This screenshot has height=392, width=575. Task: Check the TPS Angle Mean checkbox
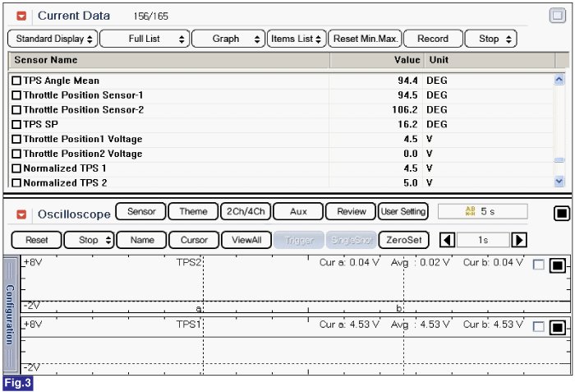pyautogui.click(x=16, y=81)
